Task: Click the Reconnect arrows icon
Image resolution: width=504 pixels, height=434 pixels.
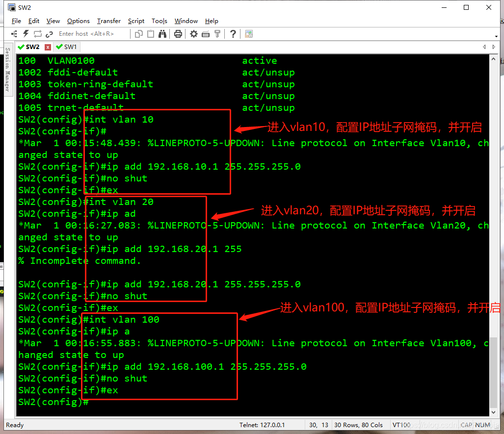Action: (x=38, y=34)
